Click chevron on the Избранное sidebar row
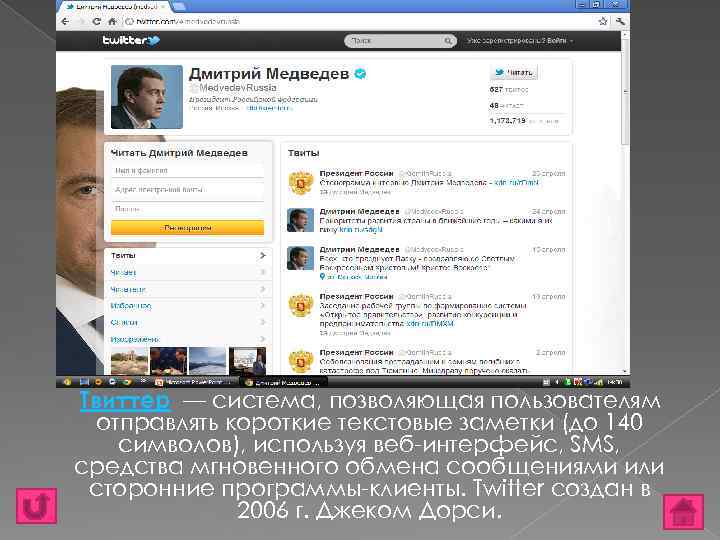Screen dimensions: 720x540 click(263, 306)
